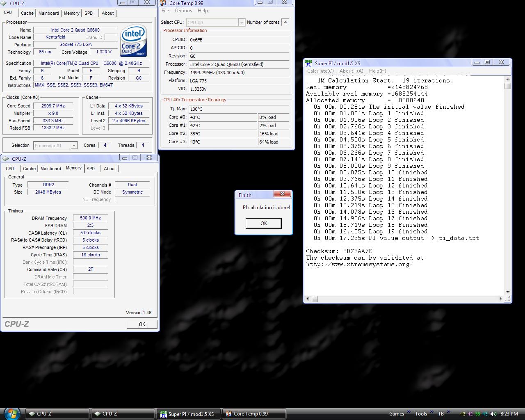Click the Super PI vertical scrollbar thumb
Screen dimensions: 525x420
click(x=508, y=86)
